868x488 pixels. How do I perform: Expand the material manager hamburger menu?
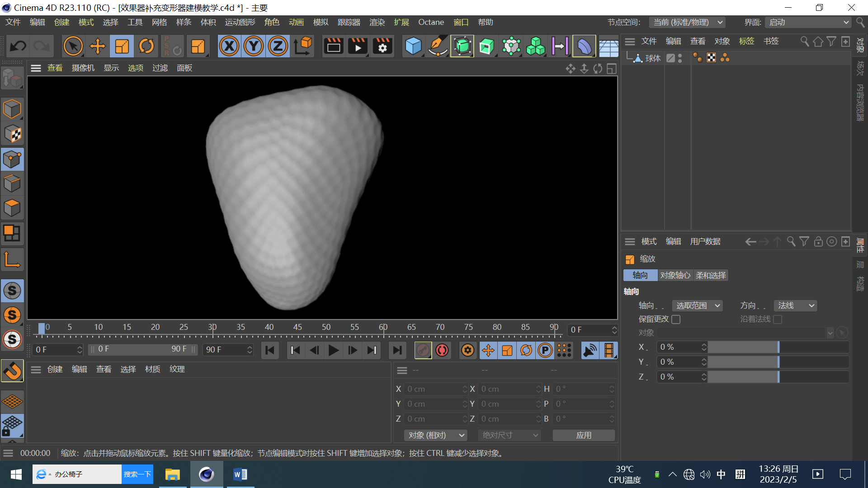click(36, 370)
